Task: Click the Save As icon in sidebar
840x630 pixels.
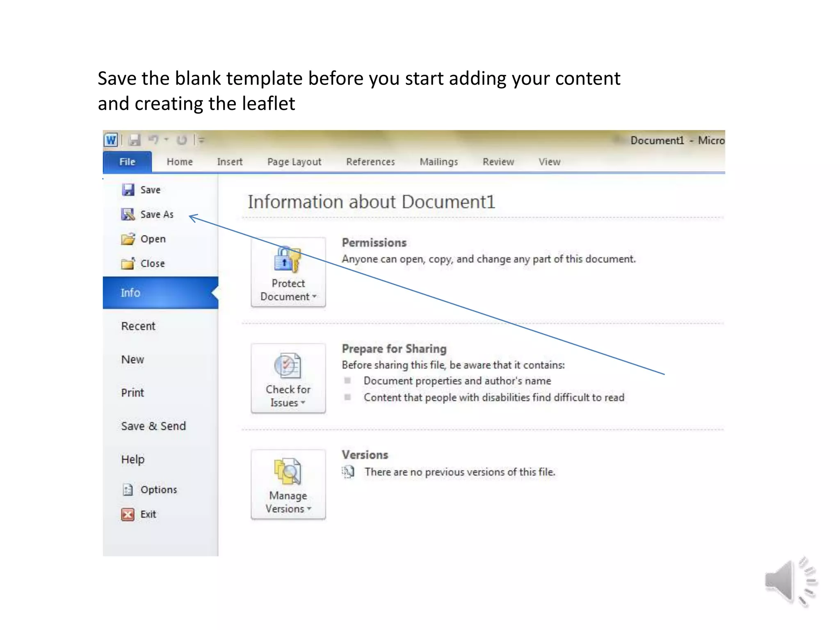Action: click(x=128, y=214)
